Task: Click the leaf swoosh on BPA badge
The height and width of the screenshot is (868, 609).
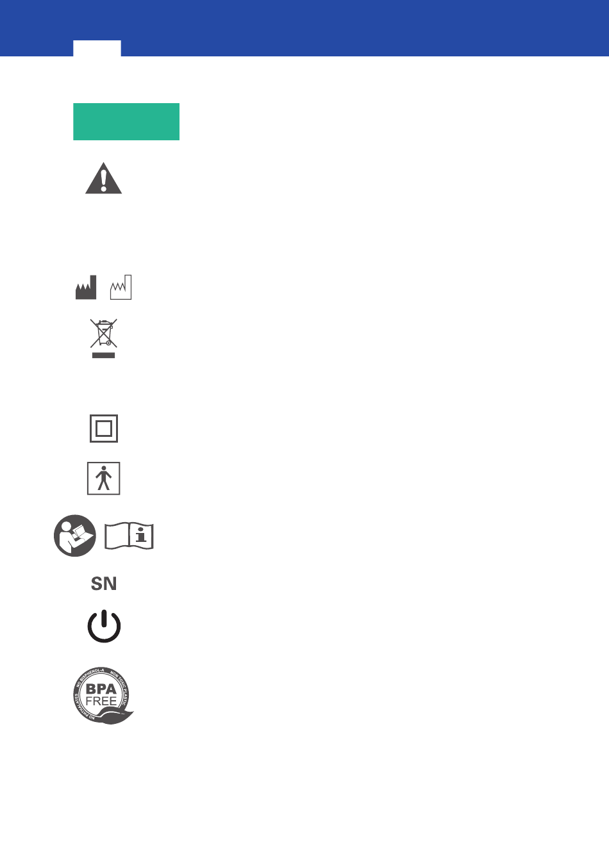Action: (x=114, y=716)
